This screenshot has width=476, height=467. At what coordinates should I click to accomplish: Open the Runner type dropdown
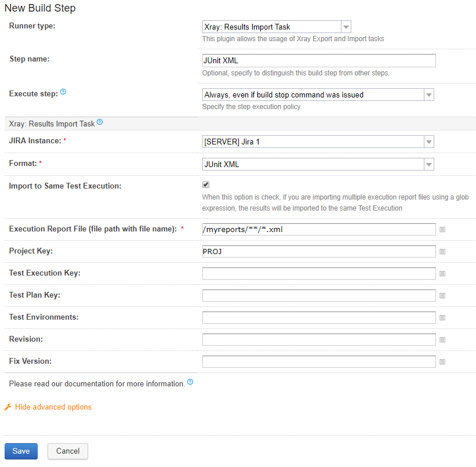click(277, 27)
